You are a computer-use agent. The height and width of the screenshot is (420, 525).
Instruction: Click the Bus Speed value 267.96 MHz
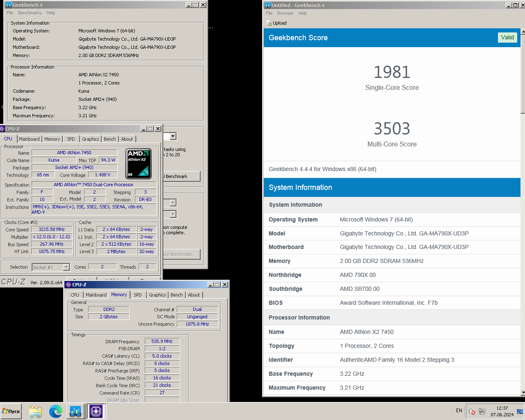point(52,244)
